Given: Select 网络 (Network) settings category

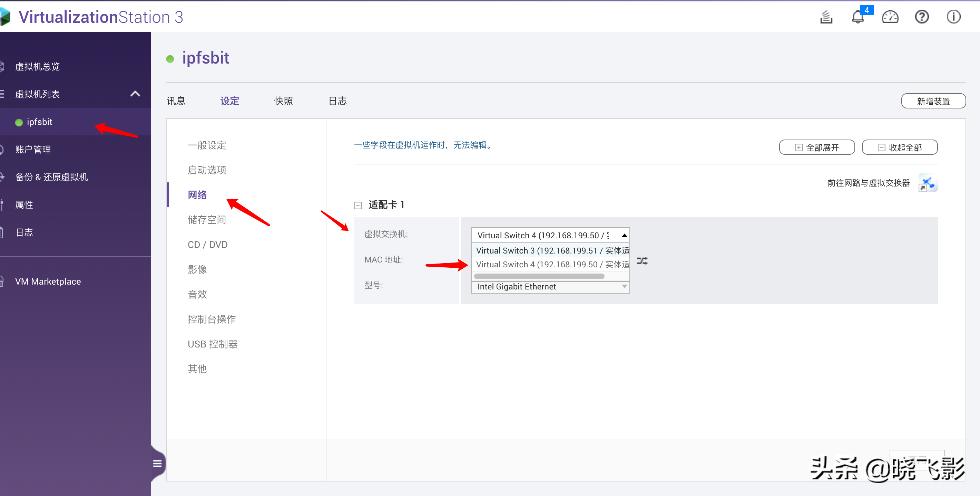Looking at the screenshot, I should (x=197, y=195).
